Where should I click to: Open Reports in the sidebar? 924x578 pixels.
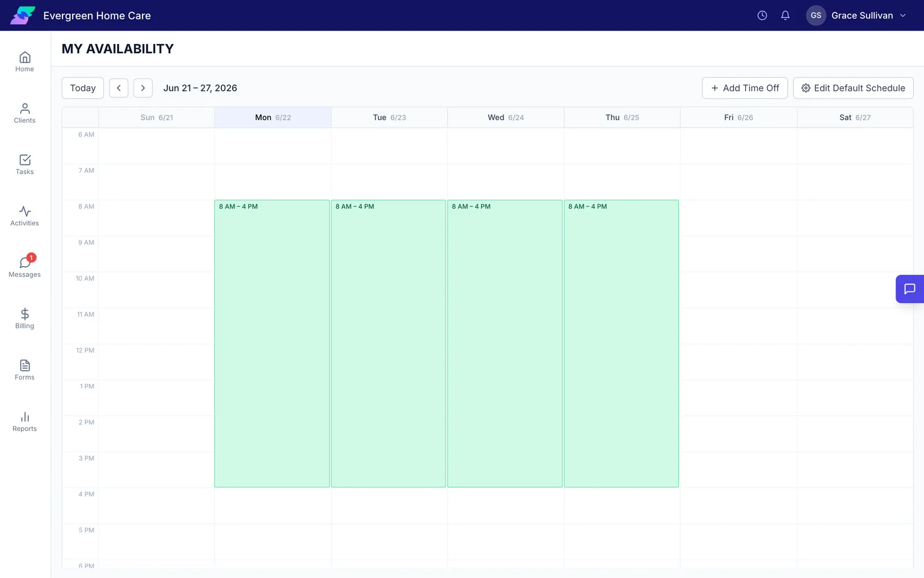point(25,422)
